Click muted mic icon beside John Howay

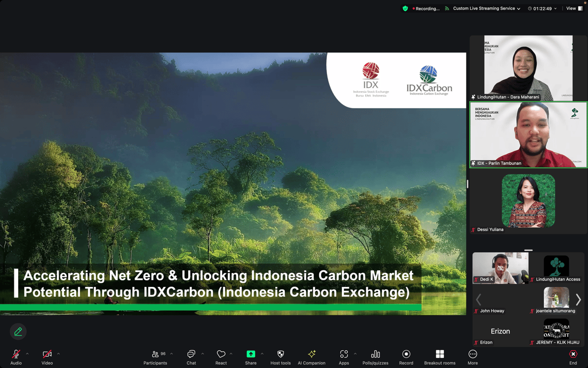click(476, 311)
